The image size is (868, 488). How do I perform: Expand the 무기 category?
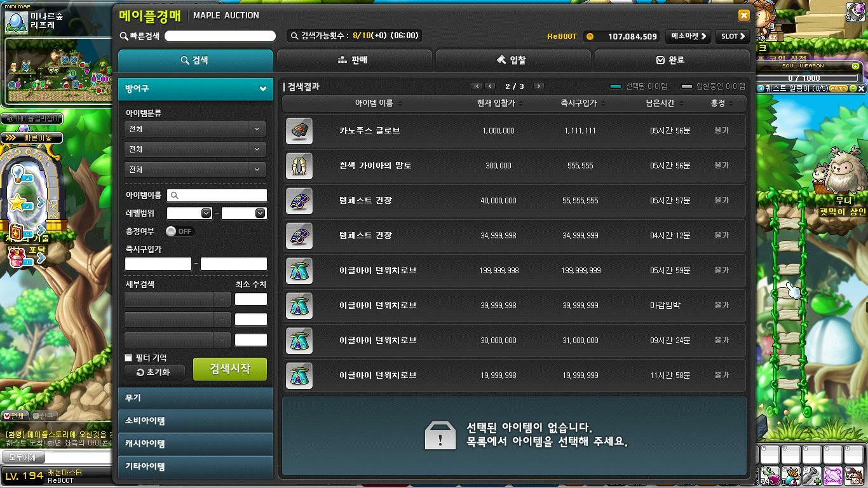196,398
